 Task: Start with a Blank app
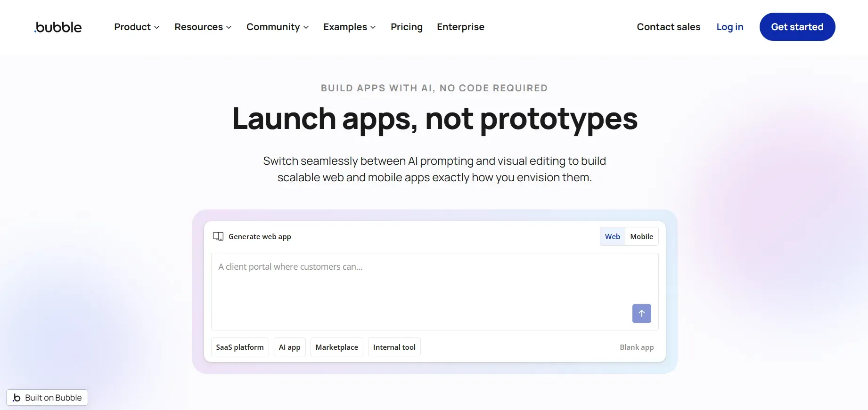coord(637,347)
